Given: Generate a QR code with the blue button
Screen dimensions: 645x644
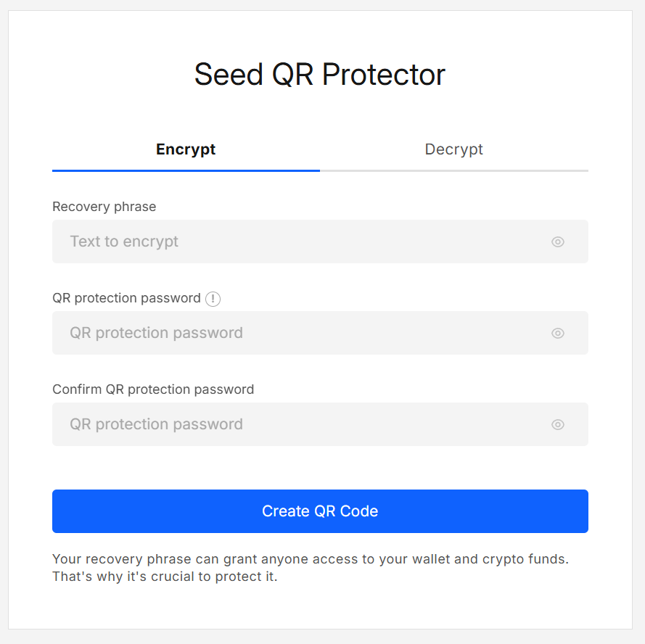Looking at the screenshot, I should point(320,511).
